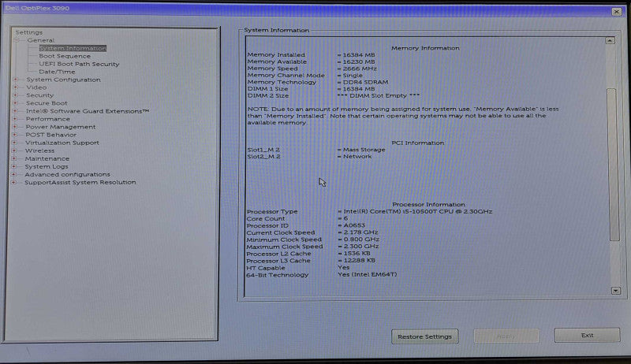Select Power Management category label
631x364 pixels.
[61, 127]
